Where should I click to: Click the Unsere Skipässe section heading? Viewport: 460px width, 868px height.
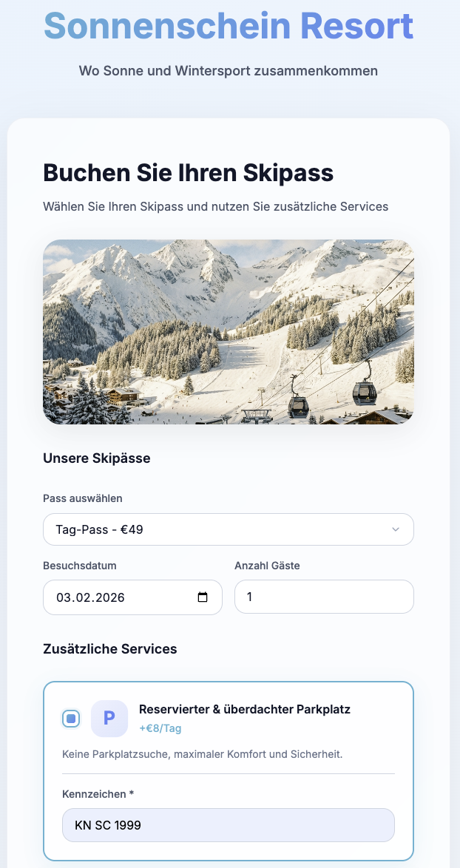click(97, 458)
